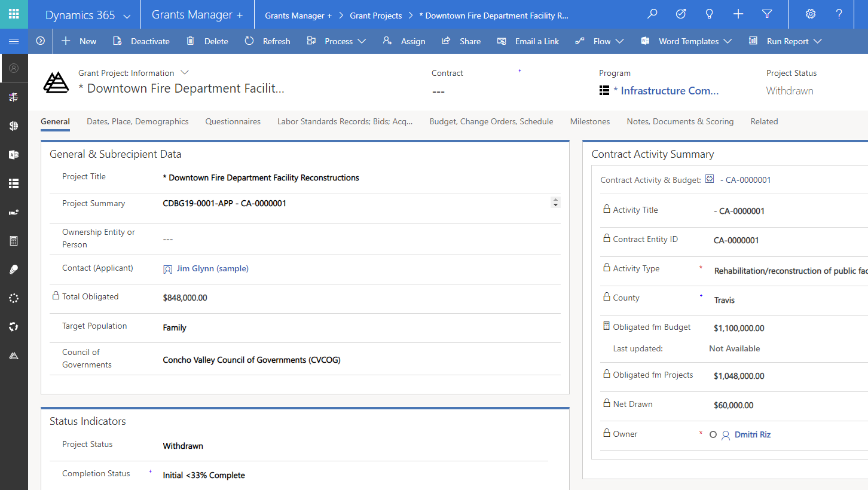The image size is (868, 490).
Task: Open the Infrastructure Com... program link
Action: click(x=666, y=91)
